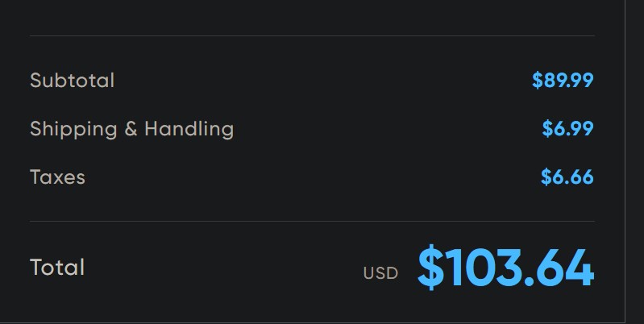This screenshot has height=324, width=644.
Task: Click the Subtotal label
Action: click(x=73, y=81)
